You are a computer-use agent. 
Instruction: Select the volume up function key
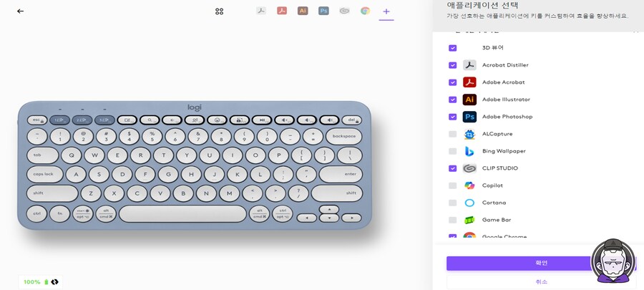pos(329,120)
